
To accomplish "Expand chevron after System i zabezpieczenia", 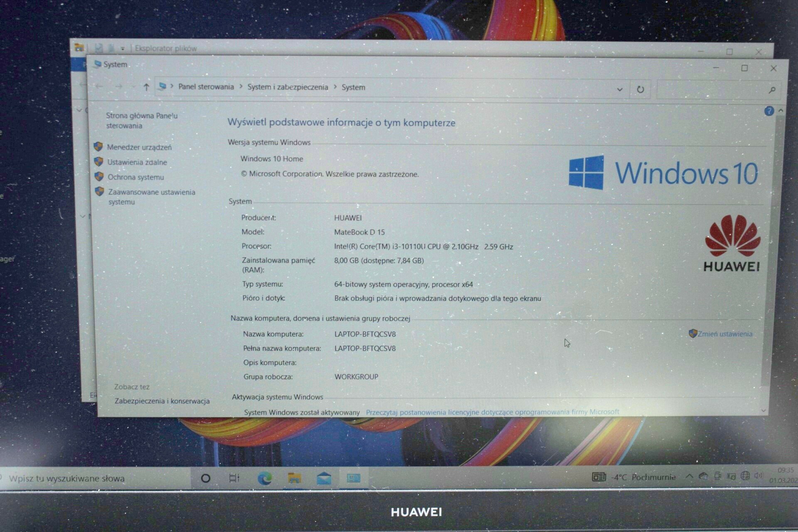I will coord(335,87).
